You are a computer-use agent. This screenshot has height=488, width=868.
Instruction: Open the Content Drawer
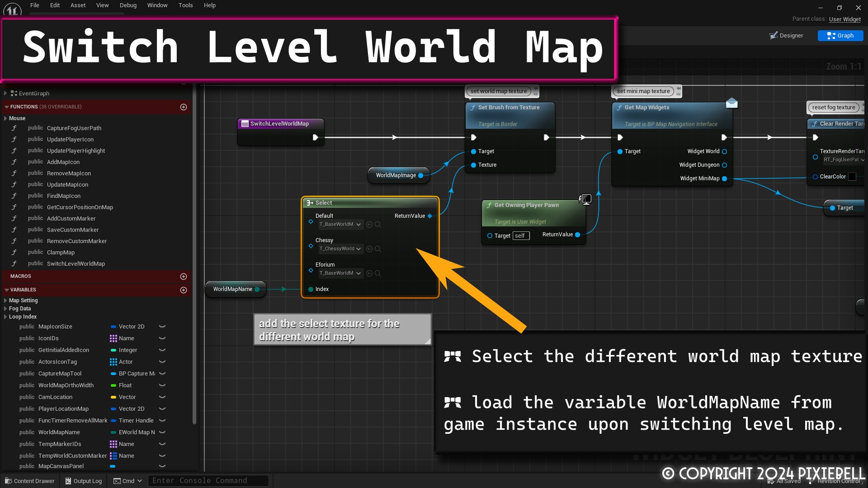click(29, 481)
